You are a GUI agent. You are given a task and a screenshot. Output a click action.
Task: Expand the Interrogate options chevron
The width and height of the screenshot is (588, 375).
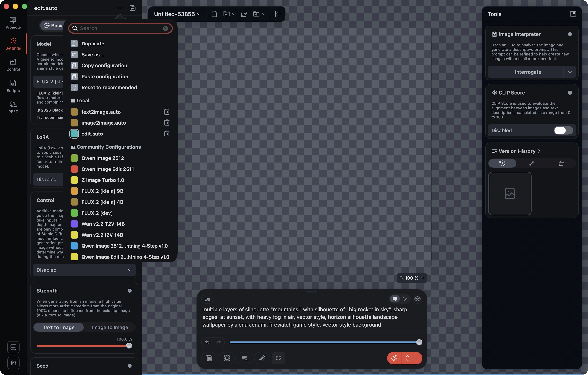coord(570,72)
